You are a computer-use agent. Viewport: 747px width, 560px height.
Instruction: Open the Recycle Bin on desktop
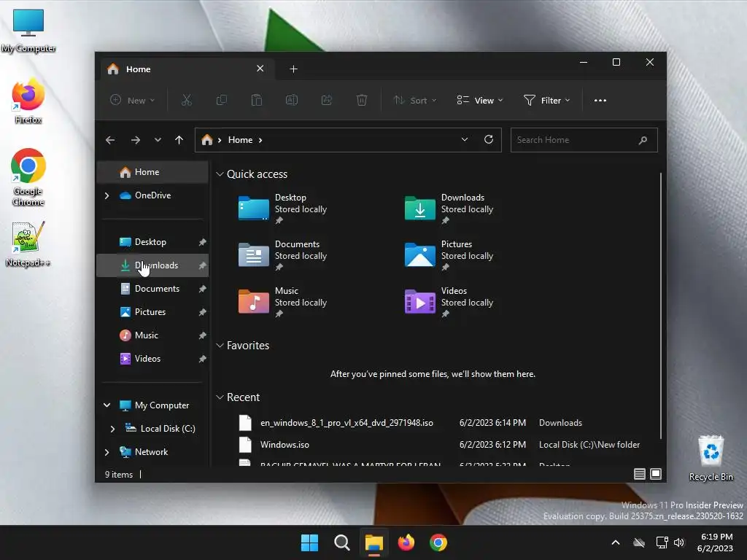711,458
